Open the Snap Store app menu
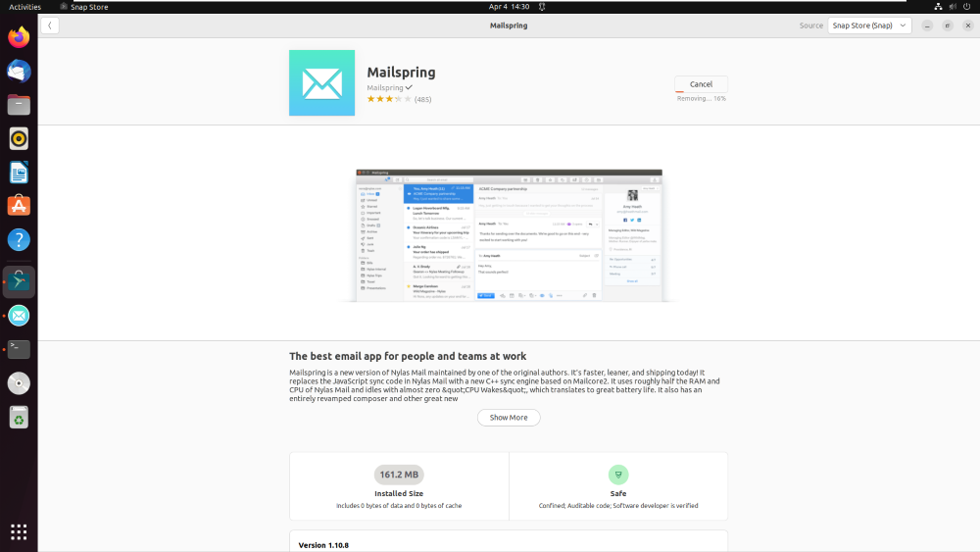Image resolution: width=980 pixels, height=552 pixels. (x=84, y=7)
